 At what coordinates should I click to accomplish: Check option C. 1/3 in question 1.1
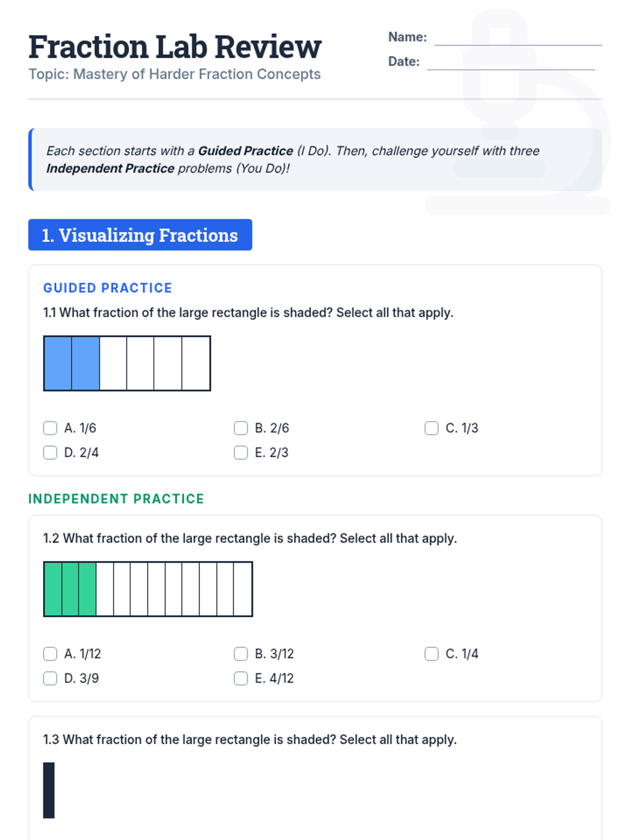pyautogui.click(x=432, y=428)
